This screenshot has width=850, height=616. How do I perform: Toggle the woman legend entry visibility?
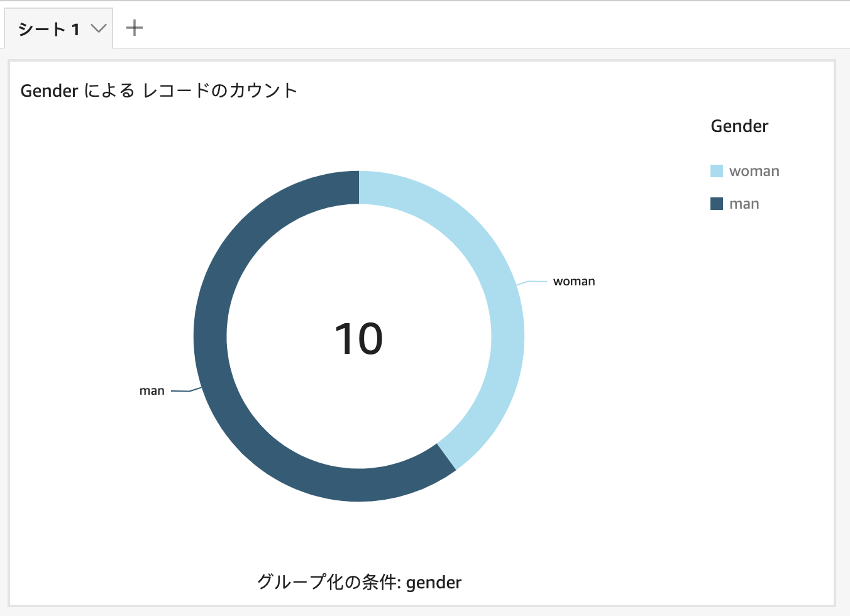(754, 170)
